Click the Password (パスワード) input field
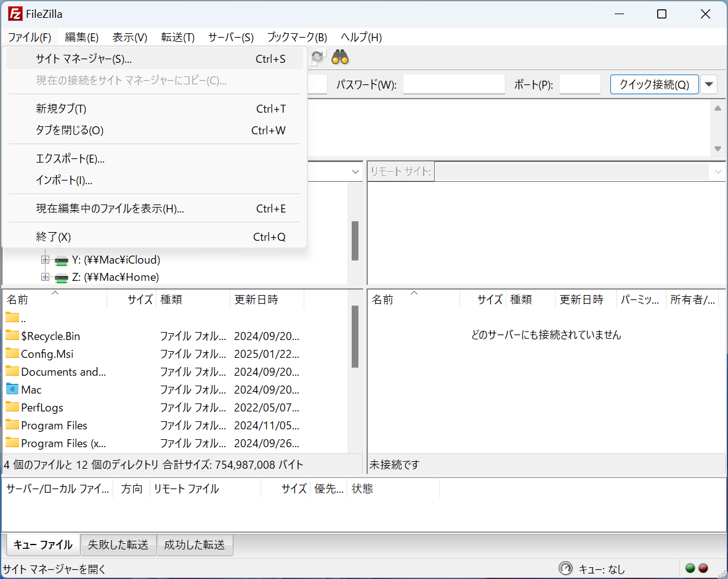This screenshot has width=728, height=579. tap(454, 84)
